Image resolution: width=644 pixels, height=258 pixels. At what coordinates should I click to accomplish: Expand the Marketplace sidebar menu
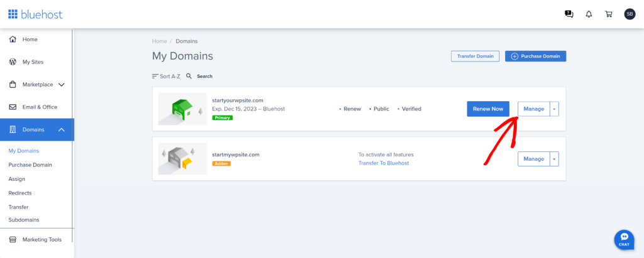point(61,84)
